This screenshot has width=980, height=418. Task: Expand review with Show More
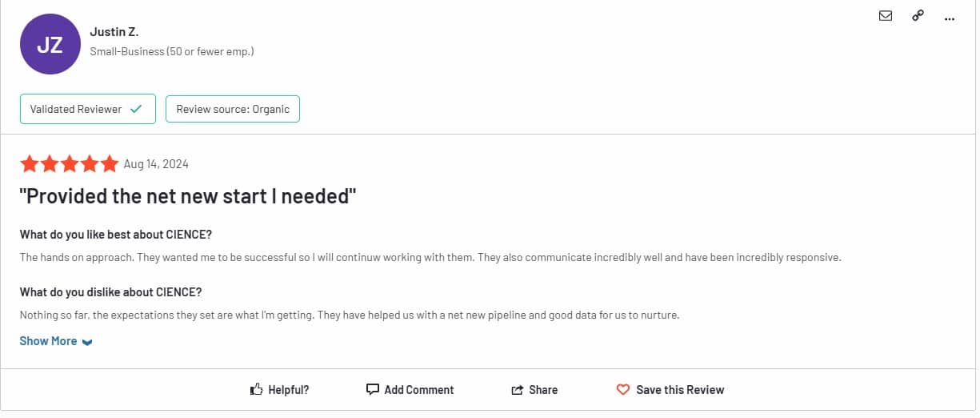click(56, 341)
